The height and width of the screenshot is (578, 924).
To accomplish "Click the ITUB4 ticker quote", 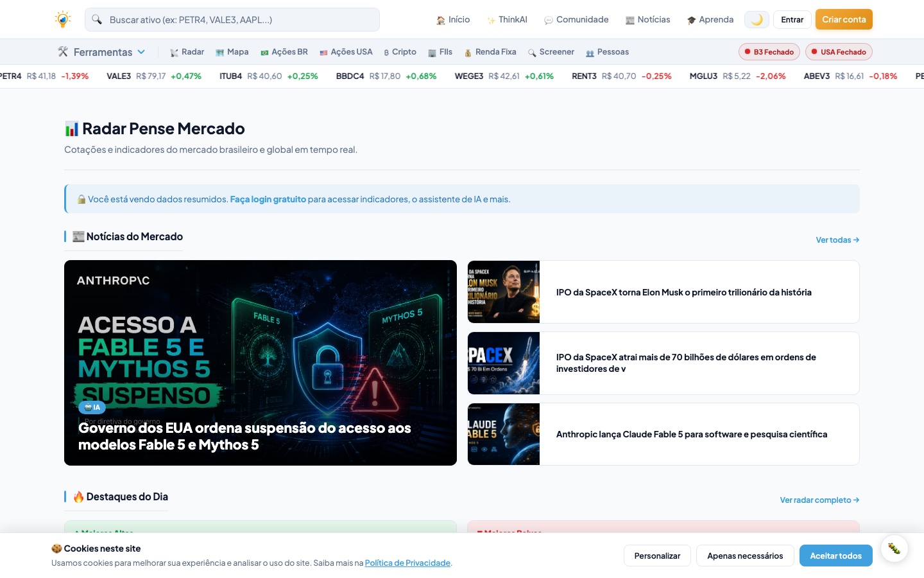I will [269, 76].
